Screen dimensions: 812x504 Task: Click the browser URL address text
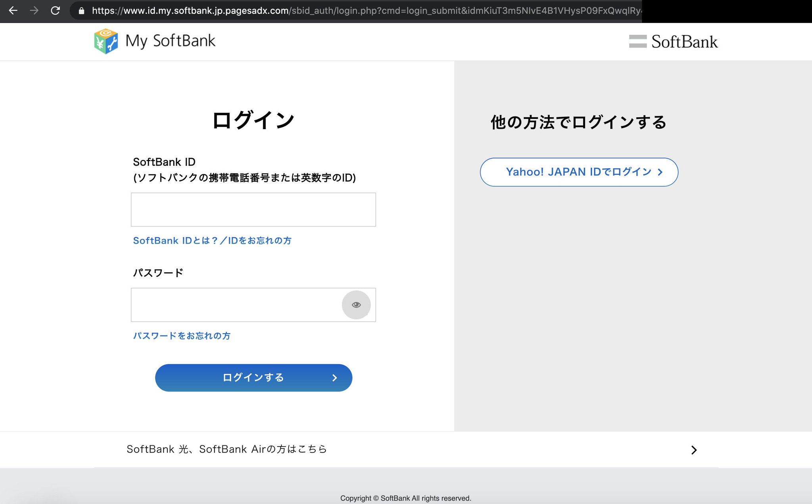tap(357, 11)
